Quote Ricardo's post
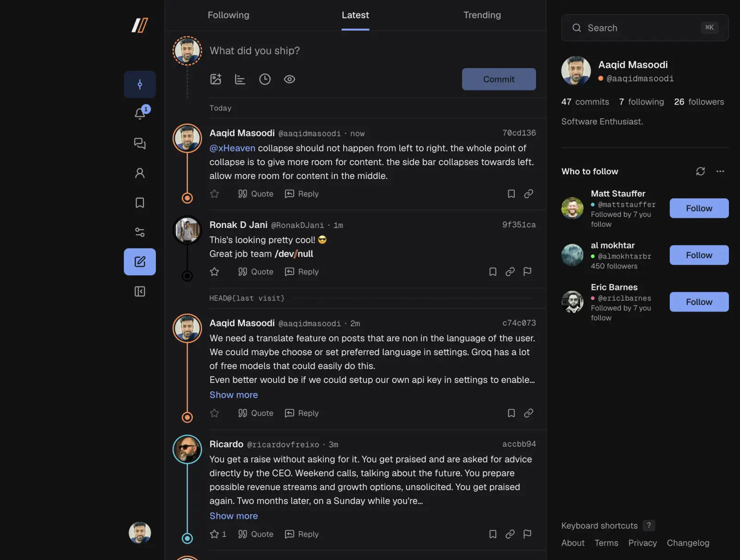This screenshot has width=740, height=560. coord(255,534)
